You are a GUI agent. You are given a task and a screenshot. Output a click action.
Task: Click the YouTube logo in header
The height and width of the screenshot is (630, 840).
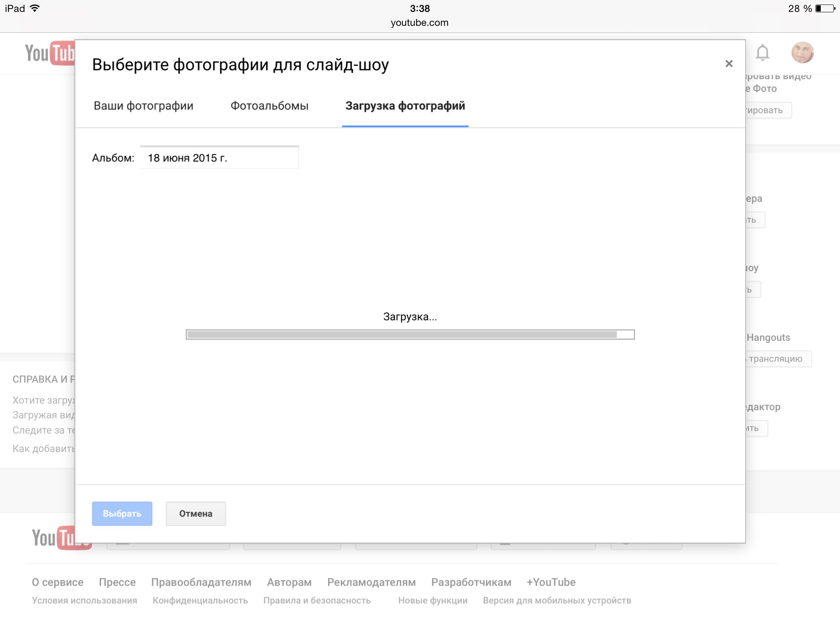tap(49, 53)
